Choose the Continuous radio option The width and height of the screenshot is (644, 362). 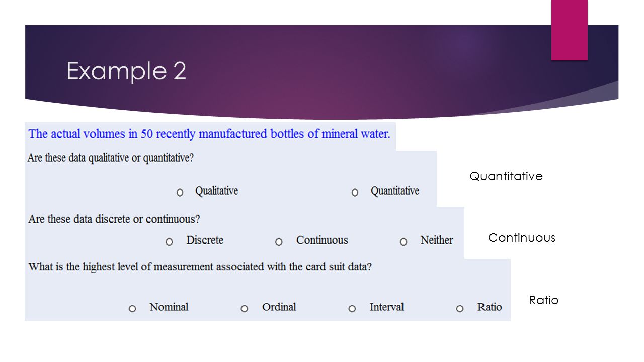[x=279, y=242]
